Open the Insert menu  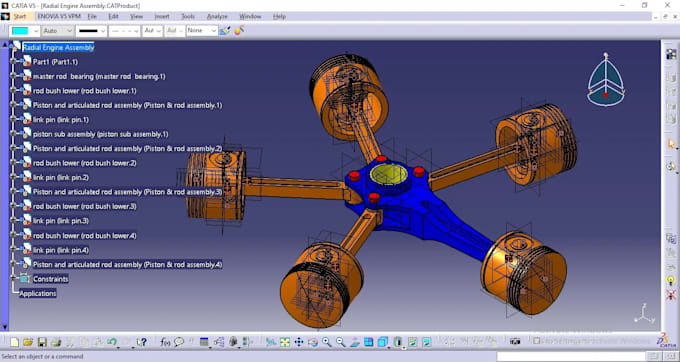(x=162, y=16)
